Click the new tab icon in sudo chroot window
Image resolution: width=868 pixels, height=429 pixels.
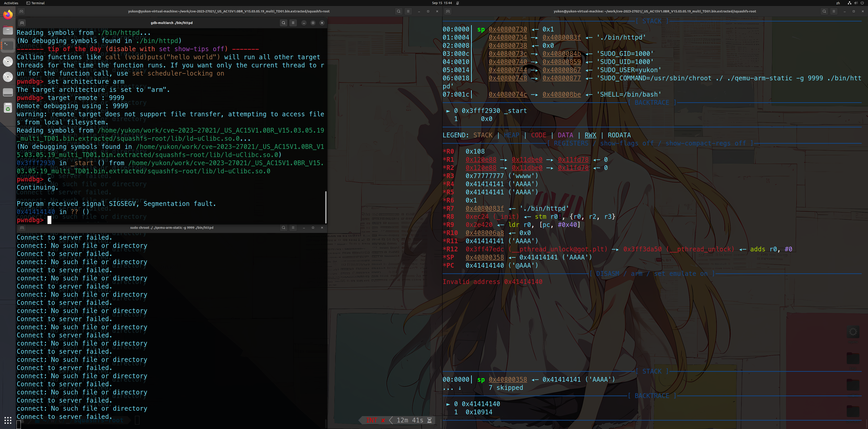(22, 227)
